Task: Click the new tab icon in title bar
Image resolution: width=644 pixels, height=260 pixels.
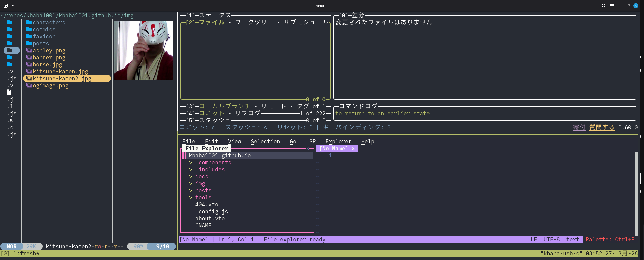Action: [6, 6]
